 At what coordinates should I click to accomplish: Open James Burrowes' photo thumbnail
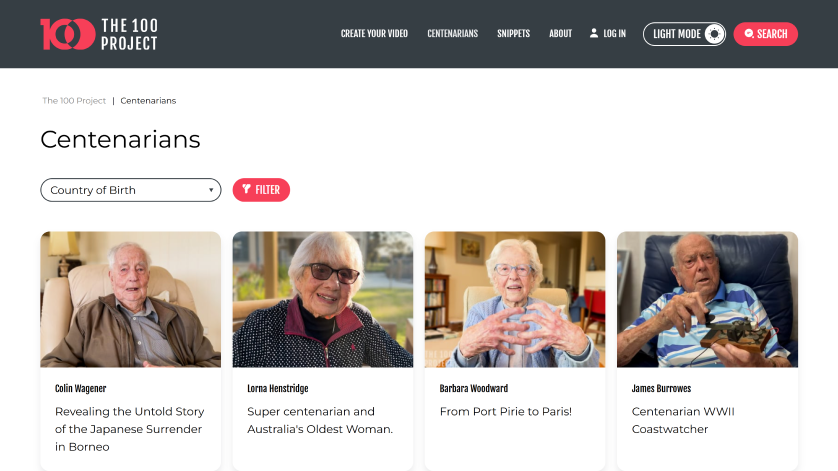tap(708, 299)
